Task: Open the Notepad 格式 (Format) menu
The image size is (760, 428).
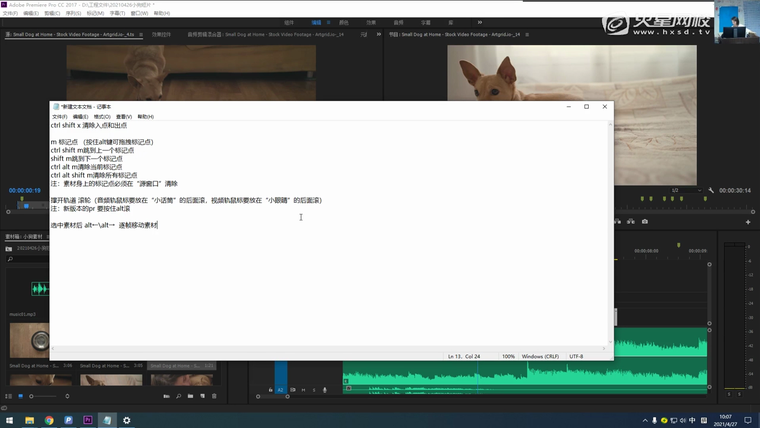Action: click(101, 117)
